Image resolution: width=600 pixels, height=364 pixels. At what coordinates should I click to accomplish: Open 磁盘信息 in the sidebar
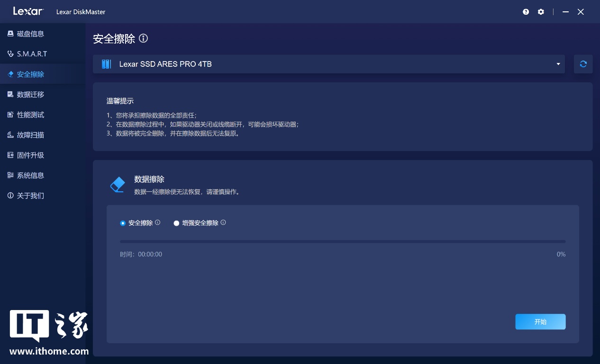[x=30, y=34]
